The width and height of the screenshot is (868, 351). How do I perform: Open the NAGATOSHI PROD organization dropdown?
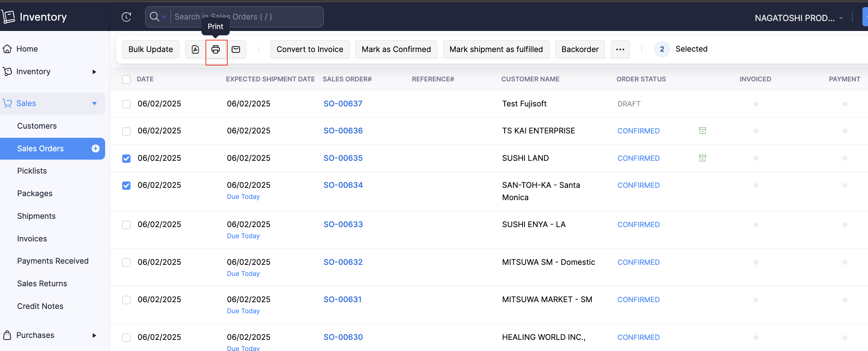click(798, 18)
